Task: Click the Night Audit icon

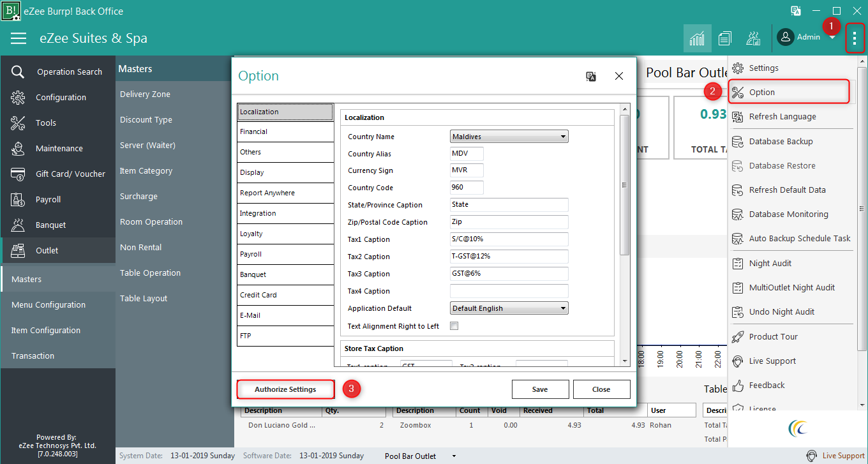Action: point(738,263)
